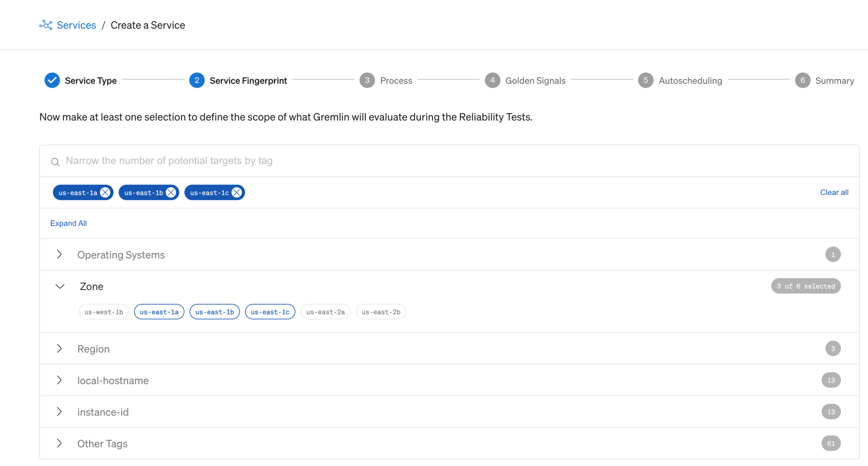This screenshot has height=466, width=868.
Task: Switch to the Golden Signals step
Action: tap(536, 80)
